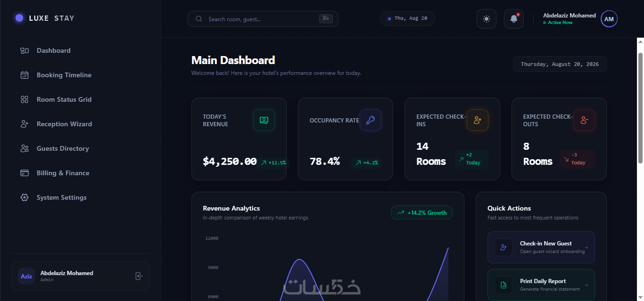
Task: Click the AM user avatar
Action: pos(609,19)
